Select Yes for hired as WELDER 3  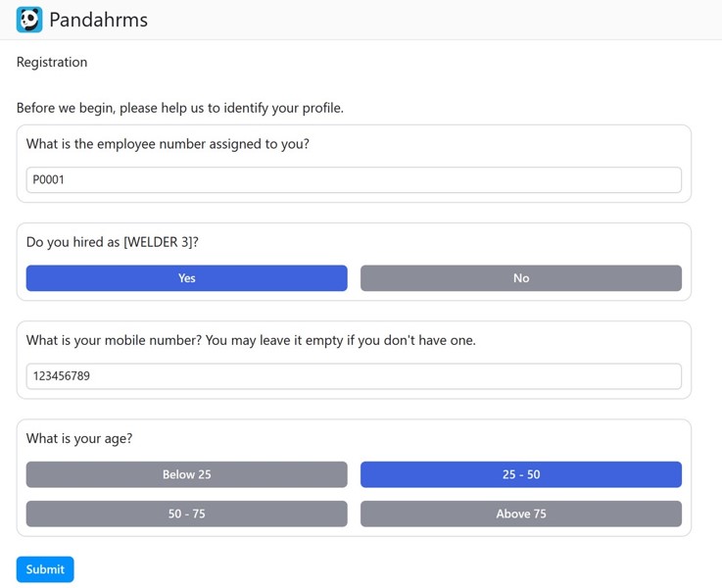(x=186, y=278)
